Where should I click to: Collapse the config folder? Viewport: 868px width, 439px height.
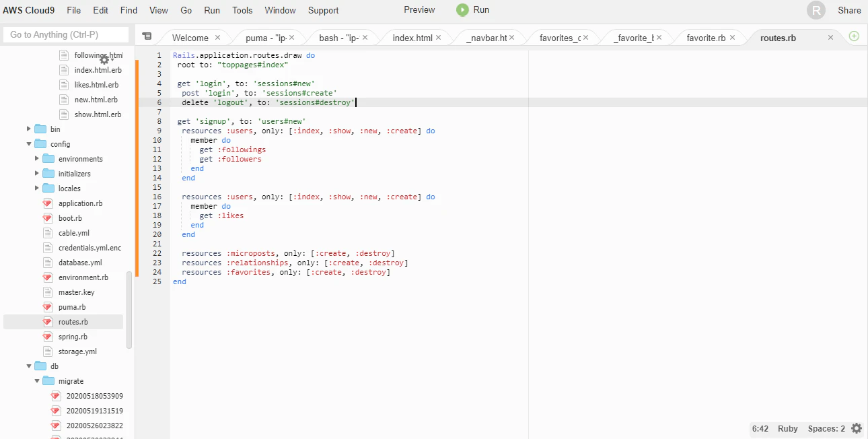pyautogui.click(x=28, y=144)
